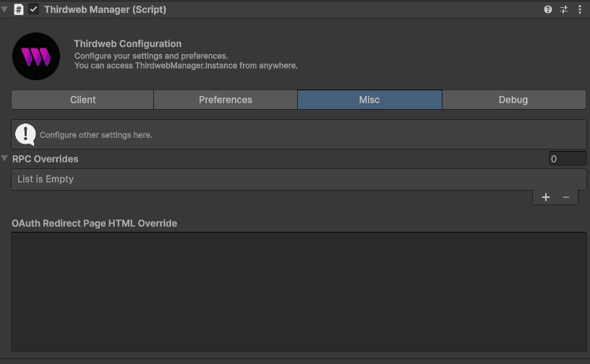590x364 pixels.
Task: Open the component three-dot options menu
Action: coord(580,9)
